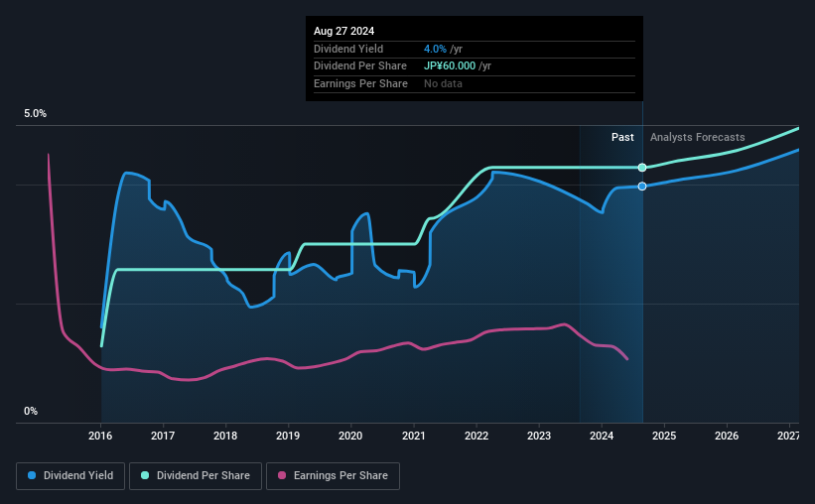Click the 4.0% dividend yield value in tooltip

[435, 49]
